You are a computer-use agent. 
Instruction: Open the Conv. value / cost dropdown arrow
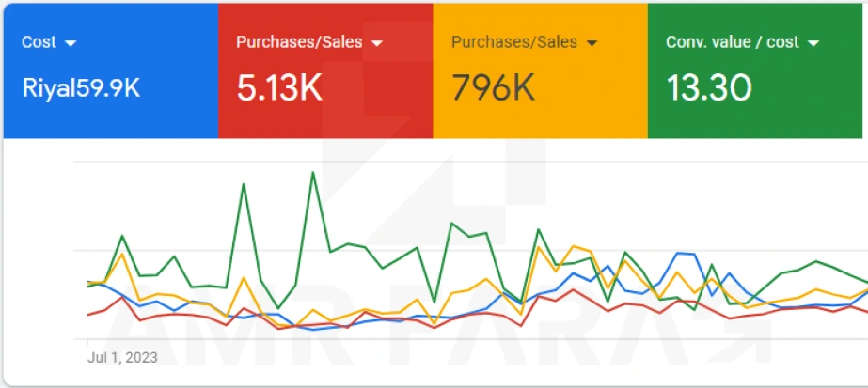point(813,43)
